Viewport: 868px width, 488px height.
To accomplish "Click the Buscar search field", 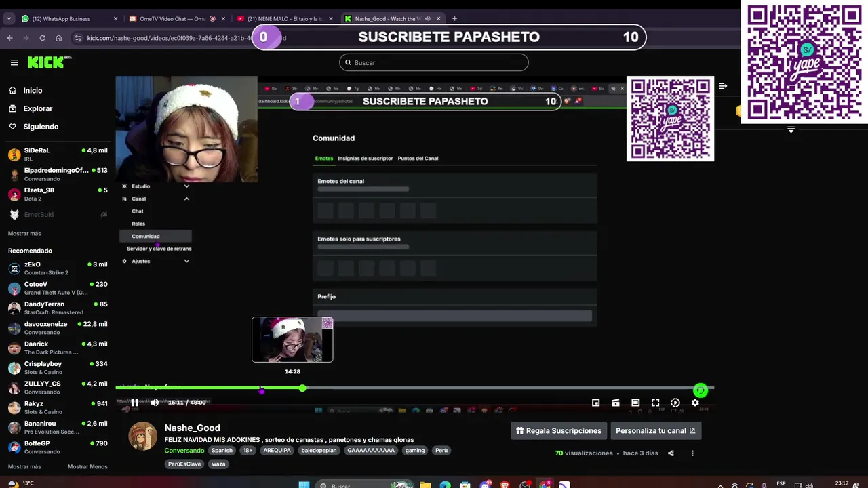I will click(x=434, y=62).
